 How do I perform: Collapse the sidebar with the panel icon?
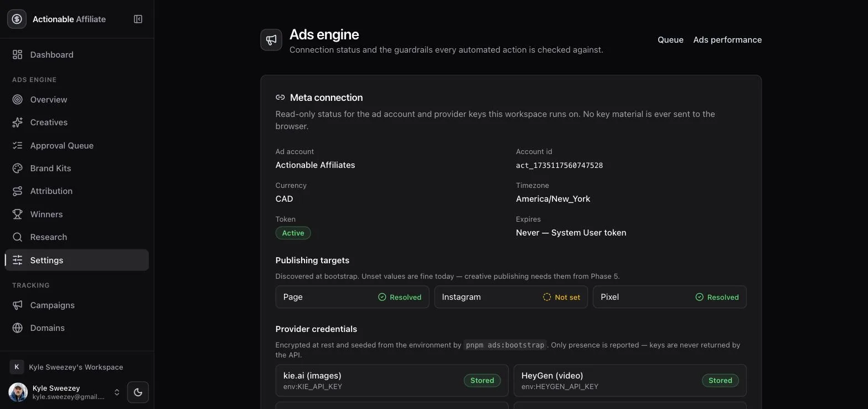[138, 19]
